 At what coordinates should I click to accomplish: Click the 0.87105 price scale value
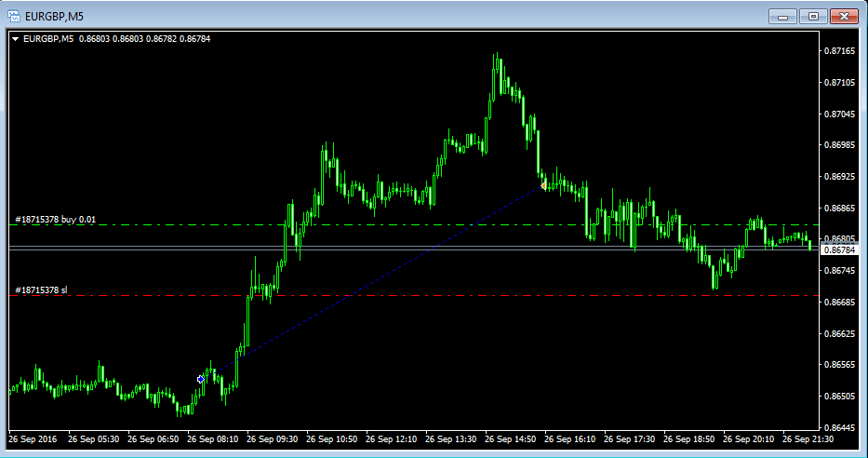(840, 83)
